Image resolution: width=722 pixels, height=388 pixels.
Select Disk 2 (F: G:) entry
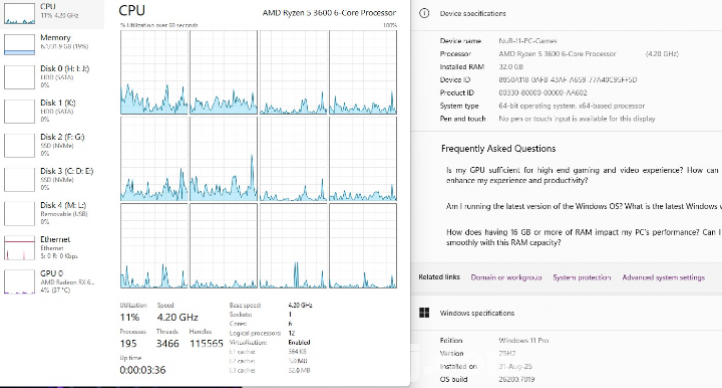pos(52,145)
